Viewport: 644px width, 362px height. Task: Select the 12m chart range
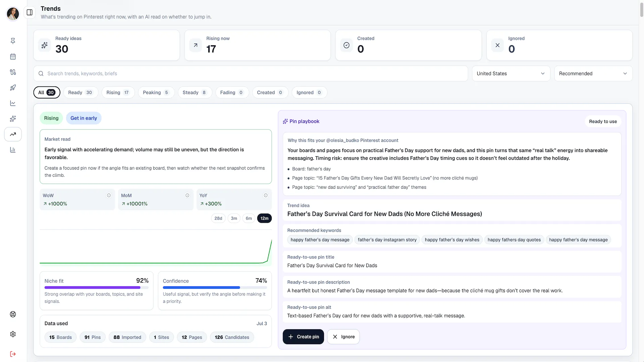point(264,219)
